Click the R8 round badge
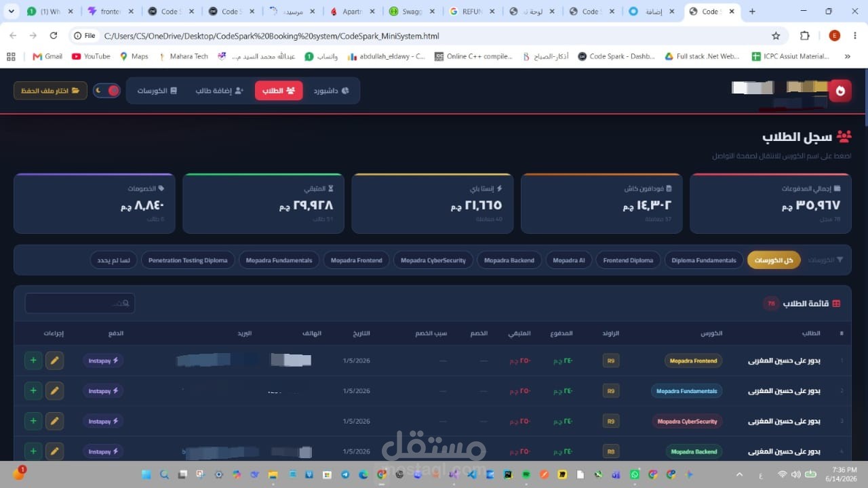The image size is (868, 488). (x=611, y=451)
